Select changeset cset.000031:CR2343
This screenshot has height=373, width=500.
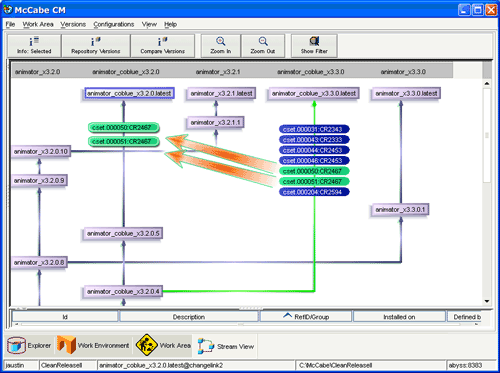click(x=314, y=129)
